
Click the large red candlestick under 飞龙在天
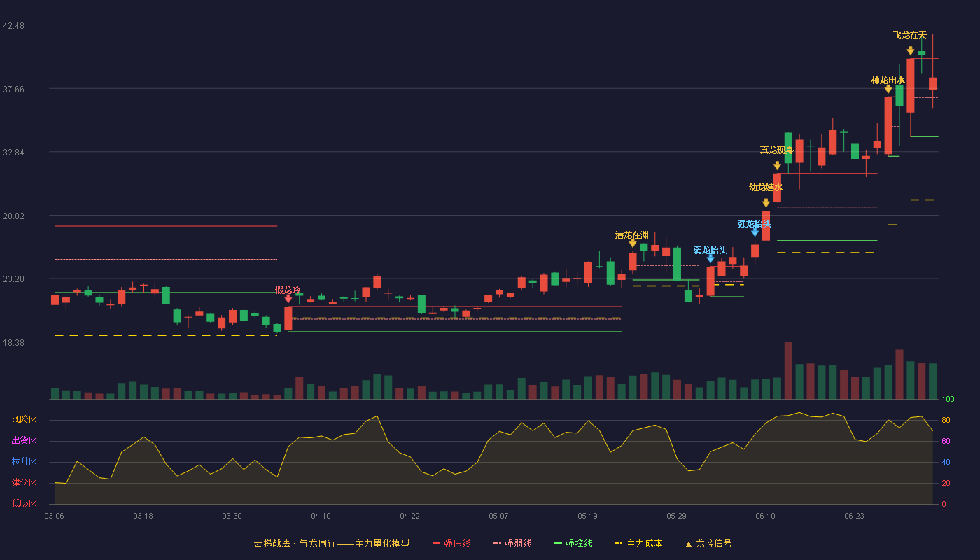[x=911, y=85]
